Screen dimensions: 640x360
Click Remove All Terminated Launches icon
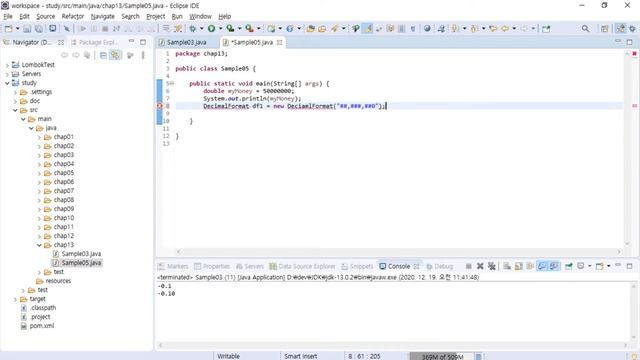tap(492, 266)
